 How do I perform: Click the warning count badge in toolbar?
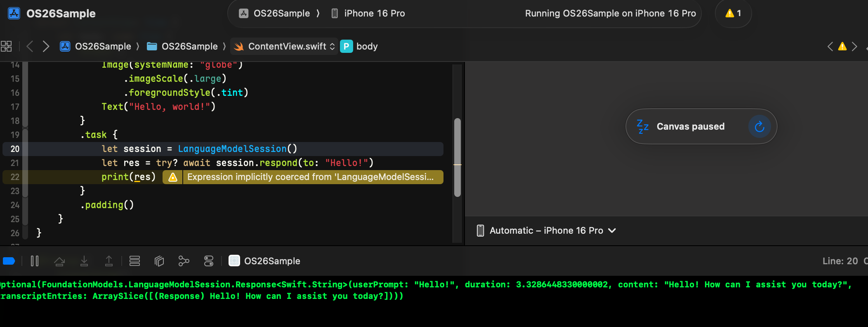733,13
